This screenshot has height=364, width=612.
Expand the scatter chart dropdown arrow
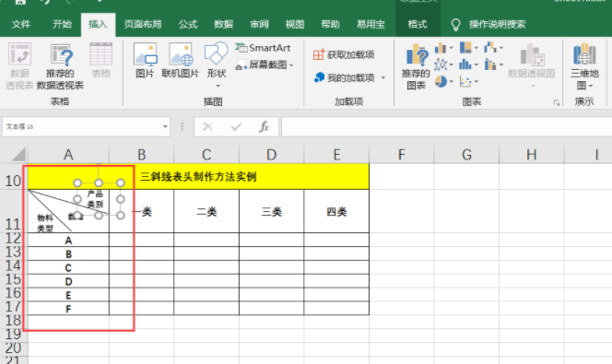point(477,81)
